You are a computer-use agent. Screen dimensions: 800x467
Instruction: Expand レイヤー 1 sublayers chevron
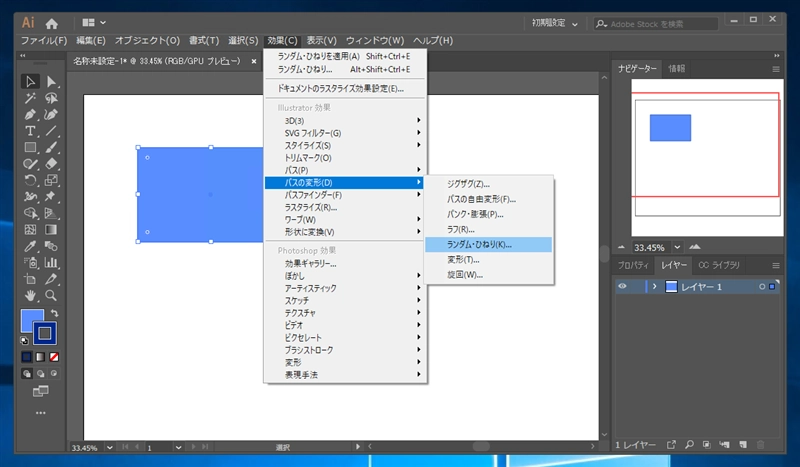pyautogui.click(x=655, y=287)
